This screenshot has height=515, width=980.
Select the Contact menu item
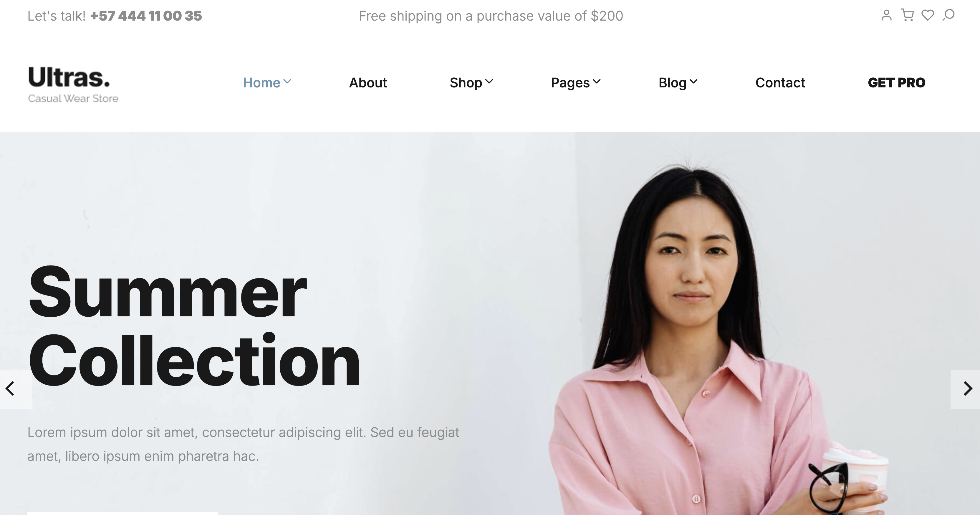point(780,82)
